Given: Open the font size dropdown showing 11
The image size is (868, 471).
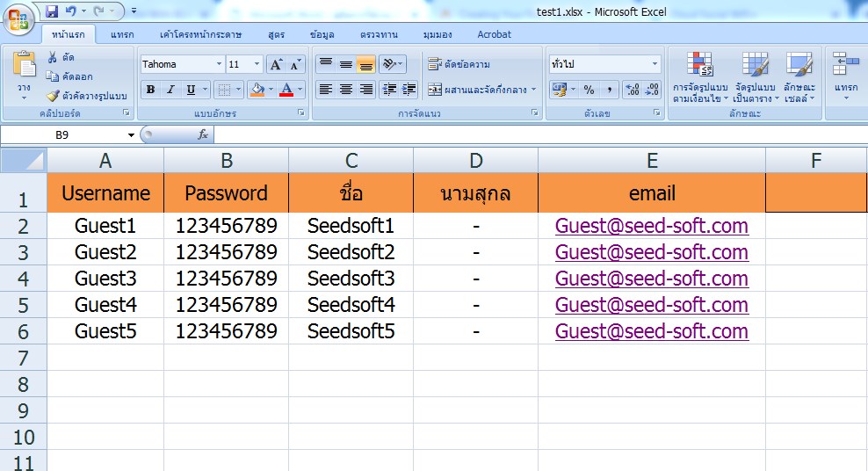Looking at the screenshot, I should pyautogui.click(x=257, y=64).
